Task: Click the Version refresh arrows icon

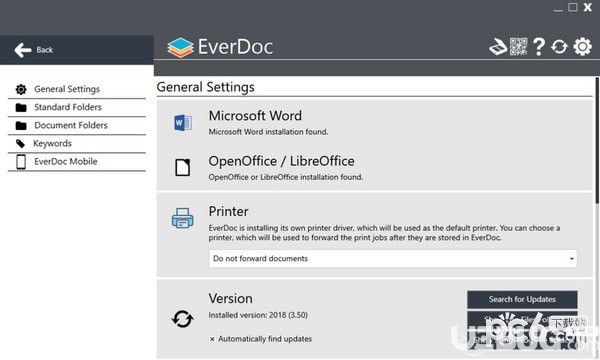Action: click(183, 319)
